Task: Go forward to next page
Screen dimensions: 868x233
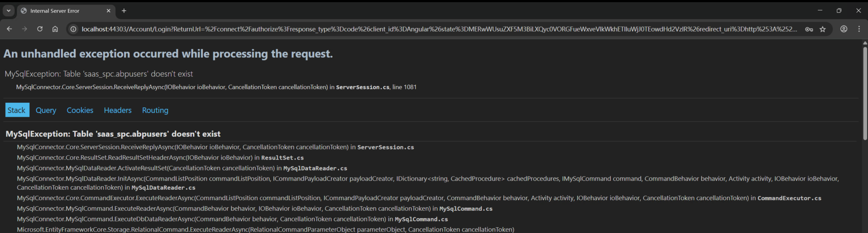Action: (24, 29)
